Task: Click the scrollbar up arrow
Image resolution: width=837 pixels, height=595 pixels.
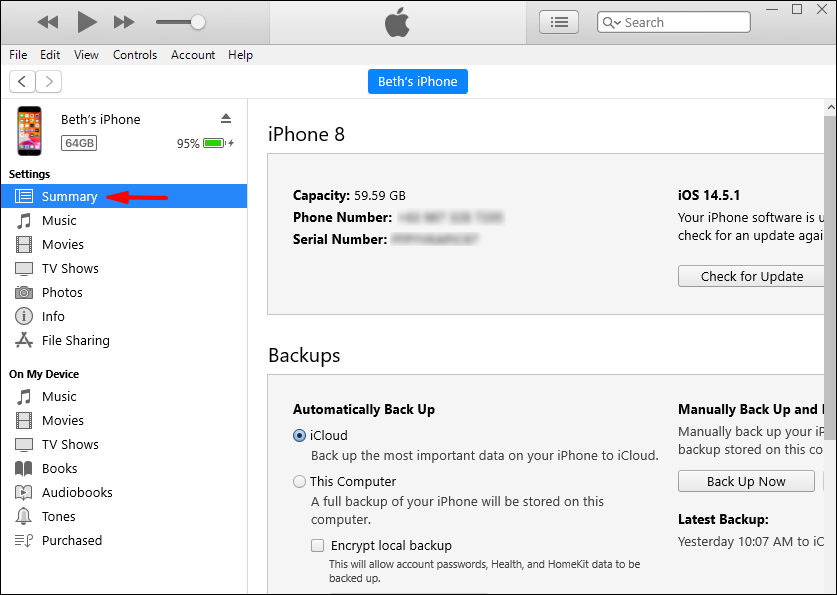Action: pyautogui.click(x=831, y=107)
